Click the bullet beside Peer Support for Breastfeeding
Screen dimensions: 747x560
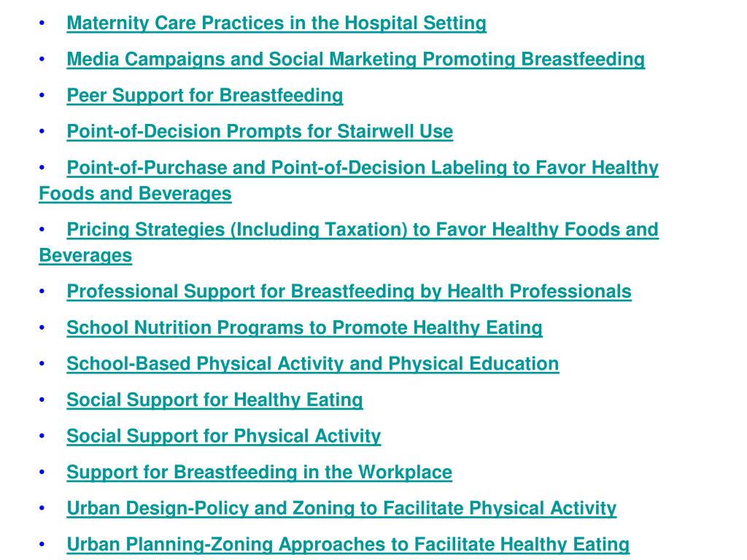[42, 96]
